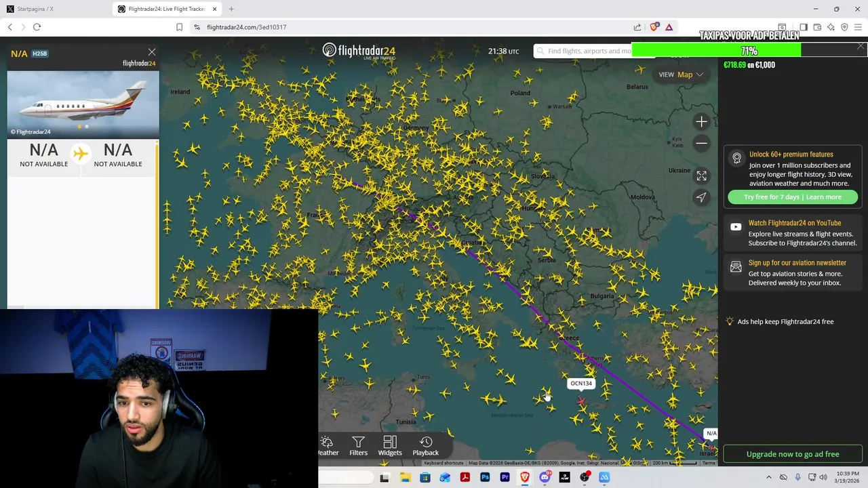Screen dimensions: 868x488
Task: Click the share icon in the address bar
Action: 637,27
